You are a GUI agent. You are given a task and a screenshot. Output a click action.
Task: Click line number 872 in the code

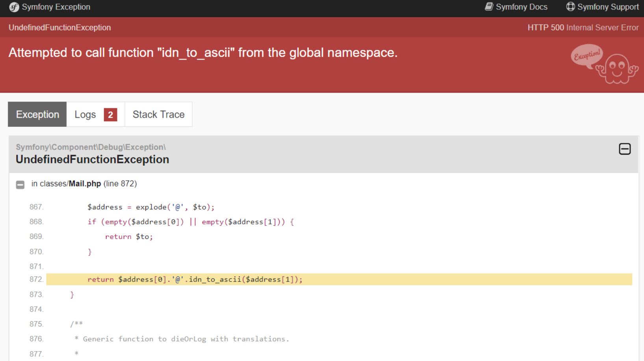click(x=36, y=280)
